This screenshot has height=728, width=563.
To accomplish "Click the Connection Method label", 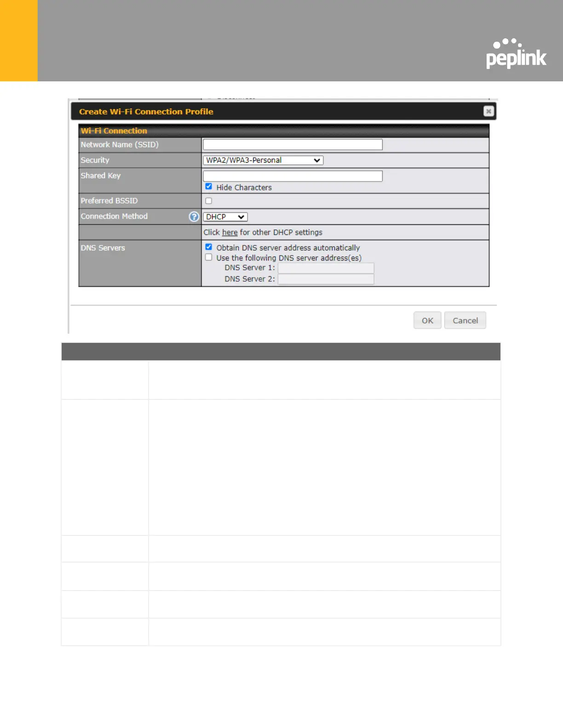I will click(x=114, y=216).
